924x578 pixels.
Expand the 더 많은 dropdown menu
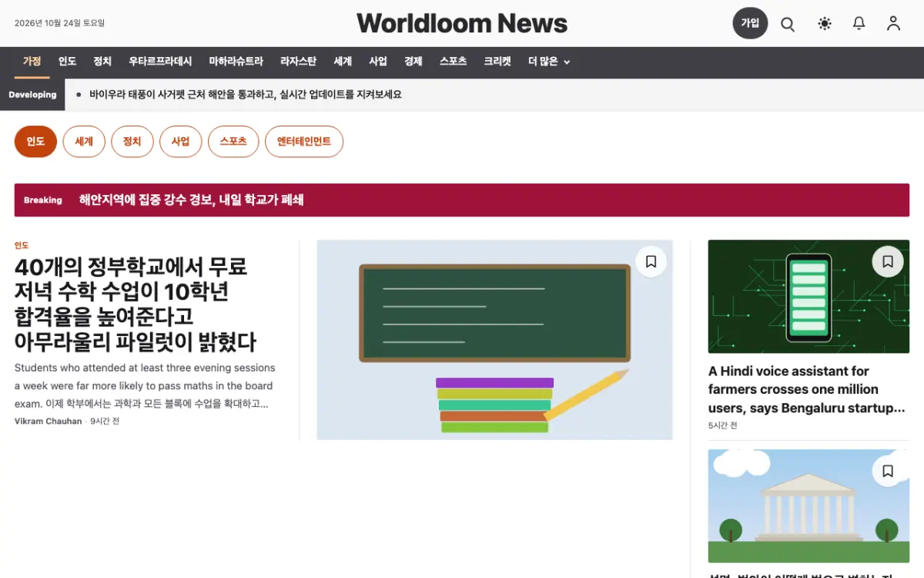(x=549, y=62)
